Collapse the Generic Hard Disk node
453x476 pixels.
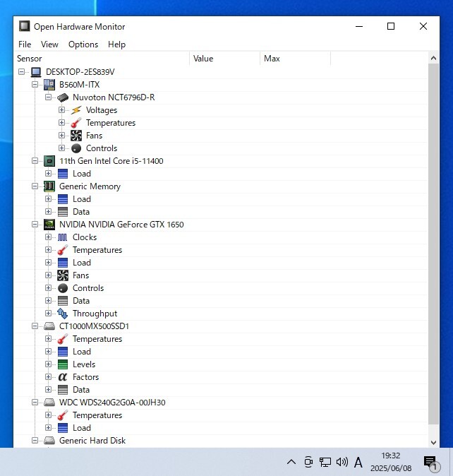[35, 441]
